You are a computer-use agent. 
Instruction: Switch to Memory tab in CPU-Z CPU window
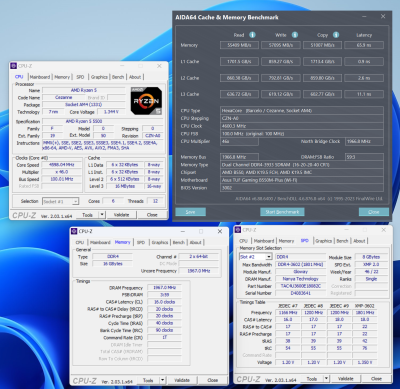coord(62,77)
